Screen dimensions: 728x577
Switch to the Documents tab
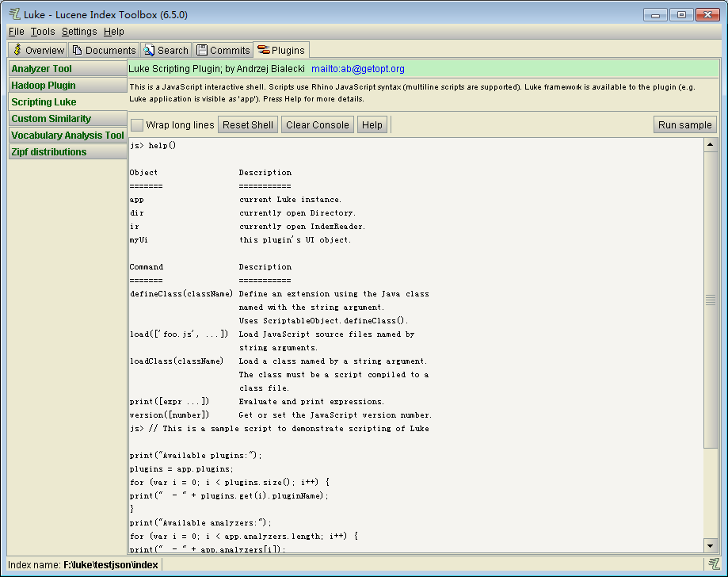point(105,50)
